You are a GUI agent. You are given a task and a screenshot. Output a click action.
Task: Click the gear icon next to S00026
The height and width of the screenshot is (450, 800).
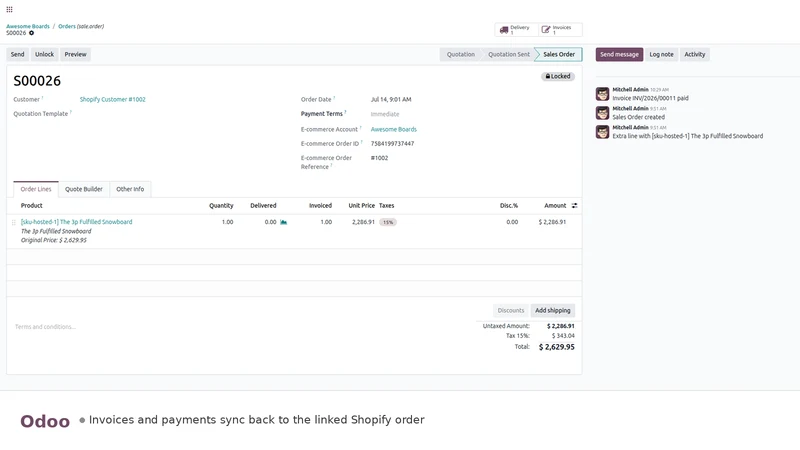pyautogui.click(x=32, y=33)
